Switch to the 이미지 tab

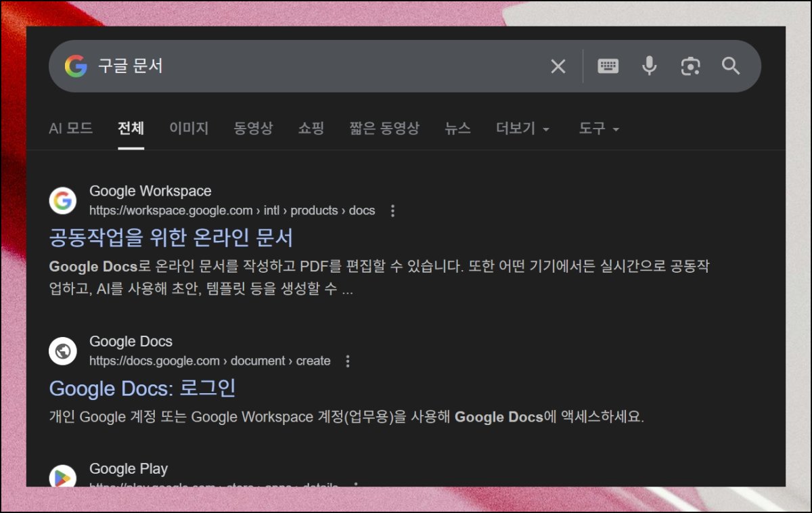[x=189, y=128]
